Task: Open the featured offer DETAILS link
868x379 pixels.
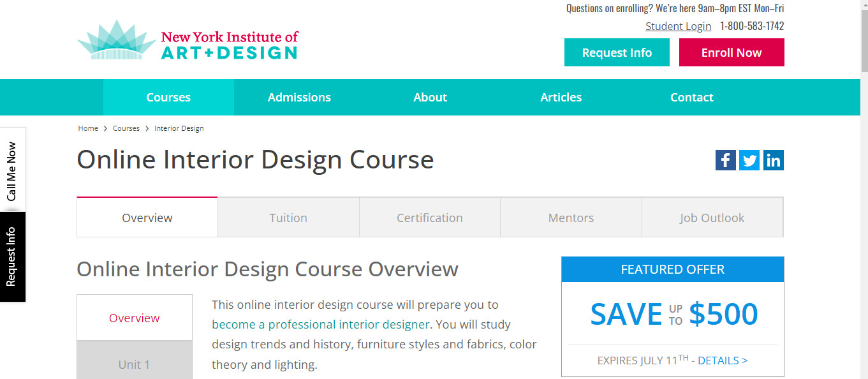Action: point(723,360)
